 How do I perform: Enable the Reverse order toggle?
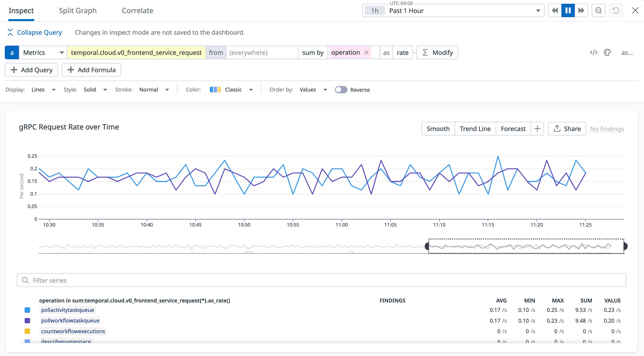pos(341,90)
